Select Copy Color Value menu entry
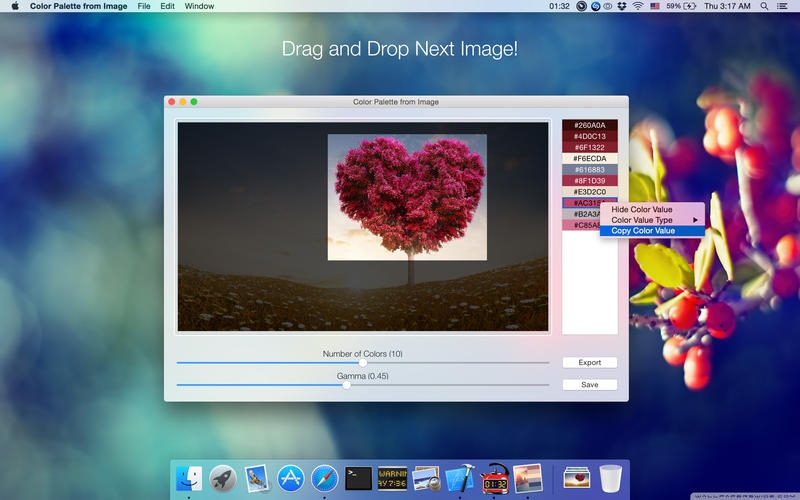Image resolution: width=800 pixels, height=500 pixels. pyautogui.click(x=643, y=231)
